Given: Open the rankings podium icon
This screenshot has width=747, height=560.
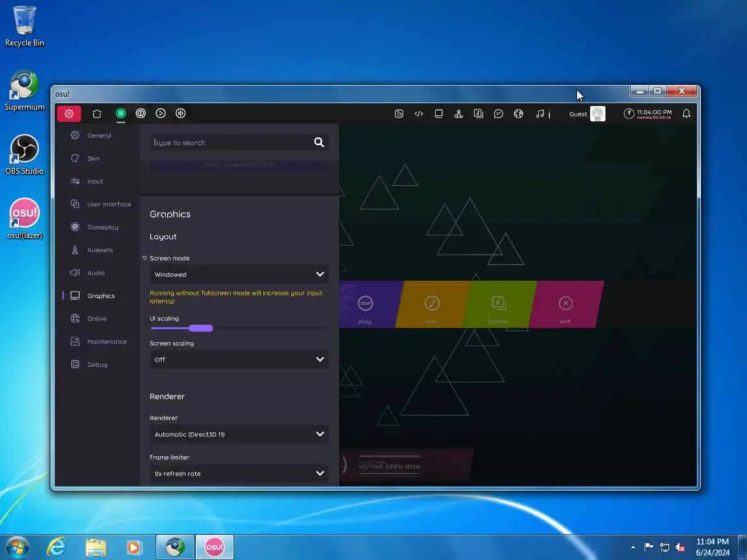Looking at the screenshot, I should [x=459, y=114].
